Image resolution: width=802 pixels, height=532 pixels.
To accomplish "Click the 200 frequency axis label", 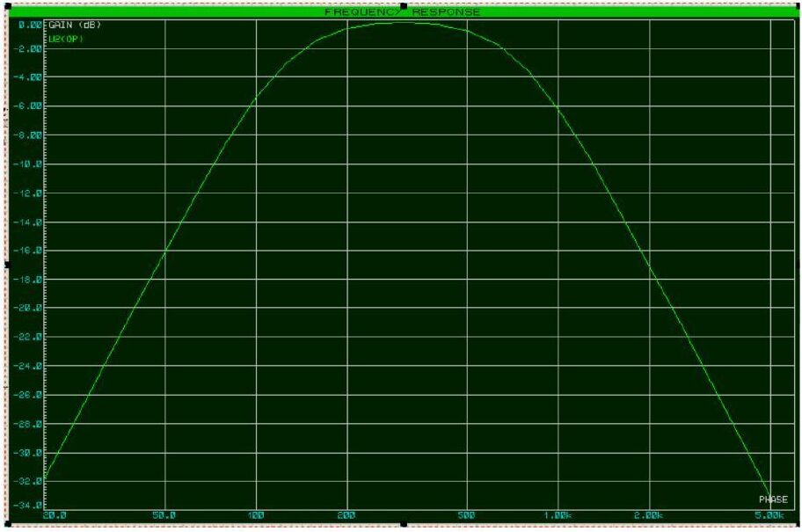I will tap(346, 515).
